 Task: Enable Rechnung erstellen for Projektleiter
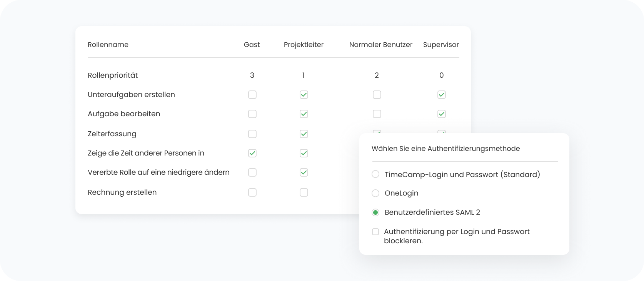pyautogui.click(x=304, y=192)
